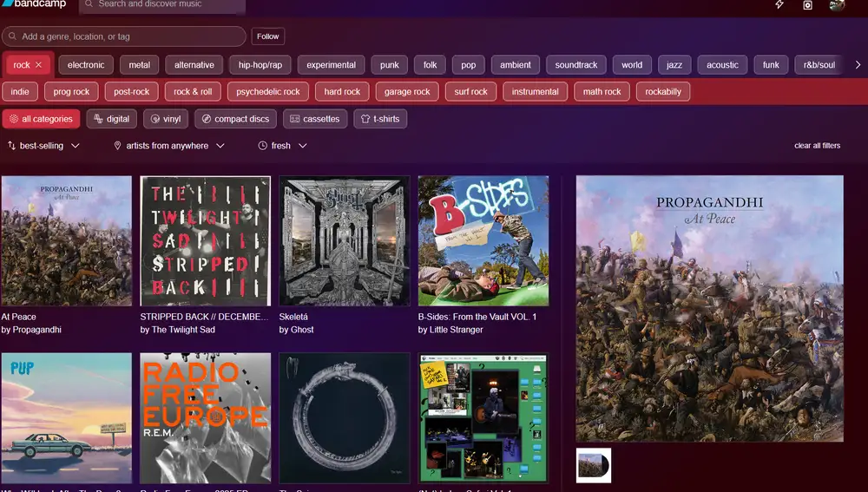Screen dimensions: 868x492
Task: Type in the genre, location, or tag field
Action: click(x=130, y=36)
